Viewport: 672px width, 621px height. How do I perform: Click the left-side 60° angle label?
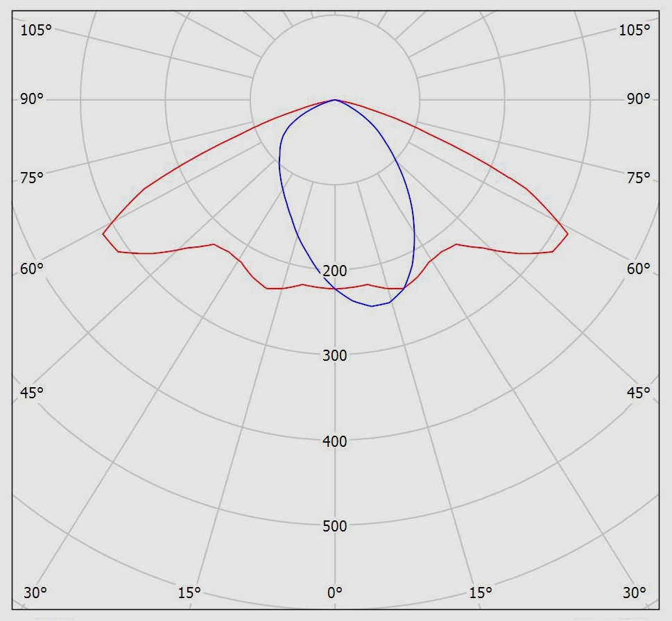tap(32, 269)
